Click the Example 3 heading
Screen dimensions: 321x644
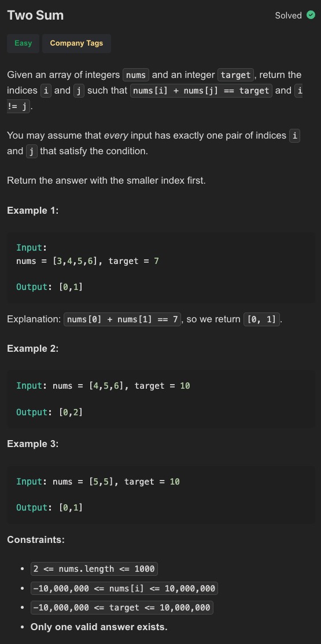(33, 444)
